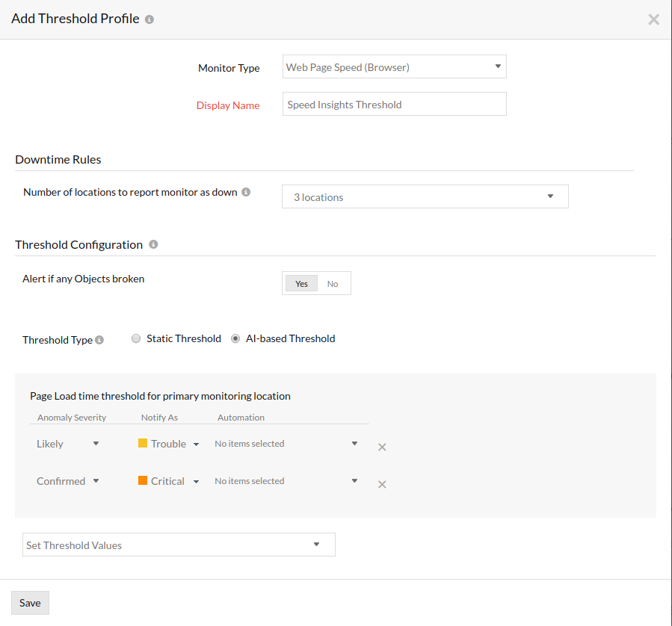Select the AI-based Threshold radio button

point(235,338)
